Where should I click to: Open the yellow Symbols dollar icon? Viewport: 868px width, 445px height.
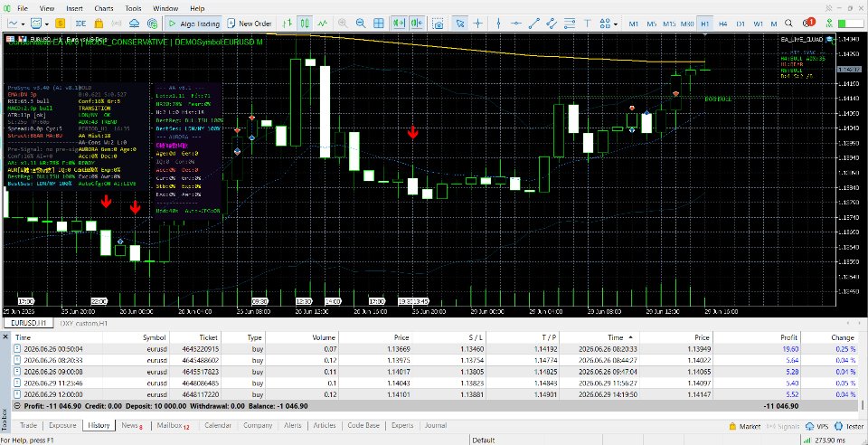point(61,24)
